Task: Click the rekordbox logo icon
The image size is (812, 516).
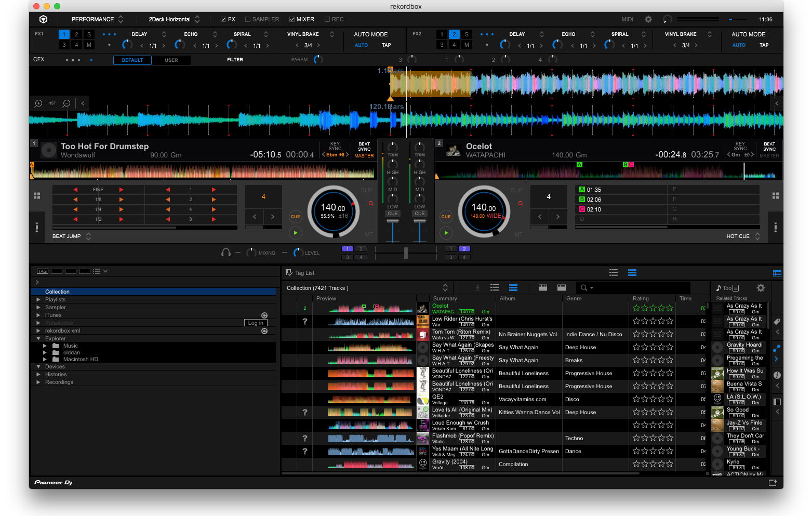Action: point(44,19)
